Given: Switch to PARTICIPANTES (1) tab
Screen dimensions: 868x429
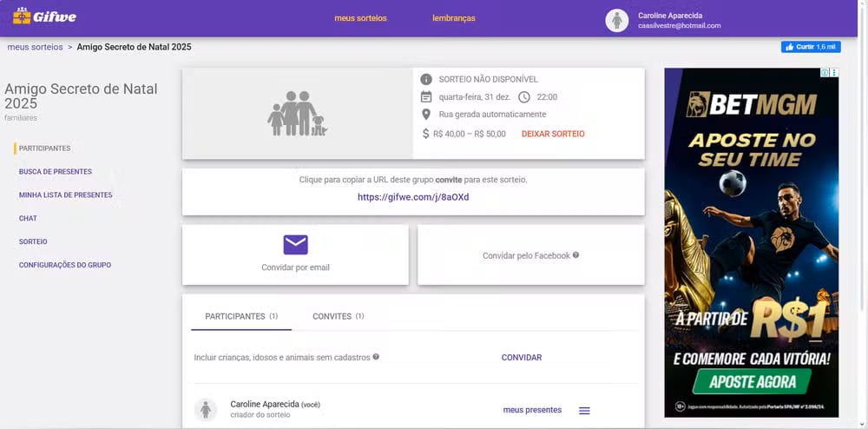Looking at the screenshot, I should (x=241, y=316).
